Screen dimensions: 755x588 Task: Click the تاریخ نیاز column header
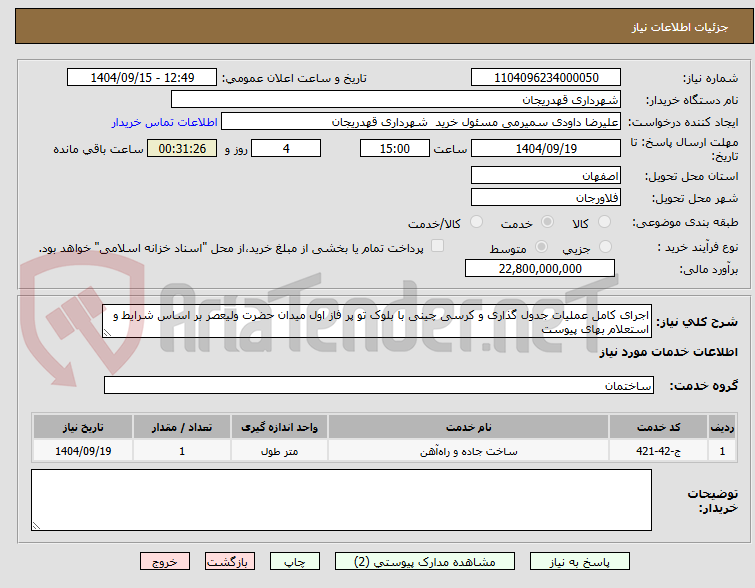tap(83, 427)
